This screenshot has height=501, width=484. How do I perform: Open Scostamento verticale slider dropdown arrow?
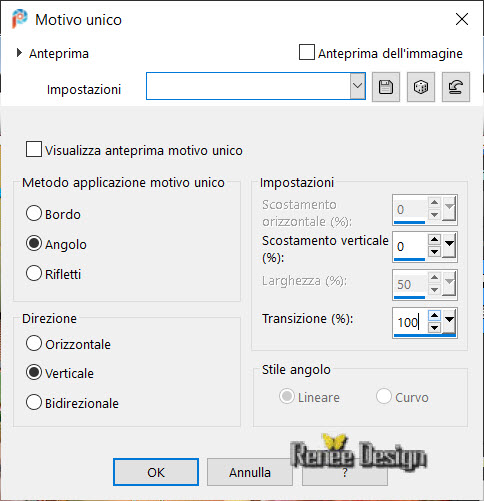pos(449,246)
